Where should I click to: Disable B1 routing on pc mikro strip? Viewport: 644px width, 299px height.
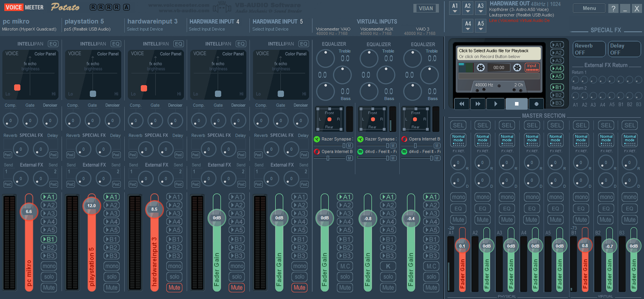click(x=49, y=239)
